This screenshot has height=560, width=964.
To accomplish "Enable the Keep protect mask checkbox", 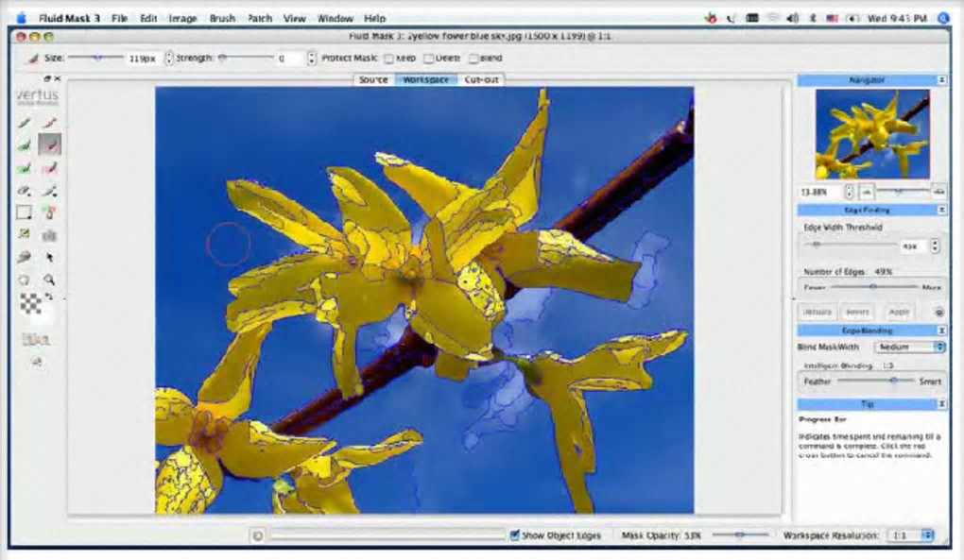I will pos(389,59).
